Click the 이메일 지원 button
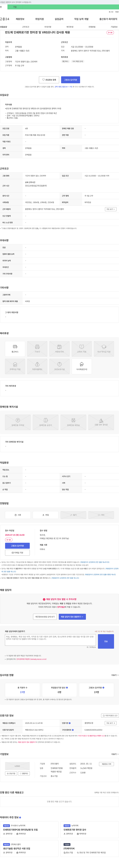Screen dimensions: 119x868 coord(17,553)
